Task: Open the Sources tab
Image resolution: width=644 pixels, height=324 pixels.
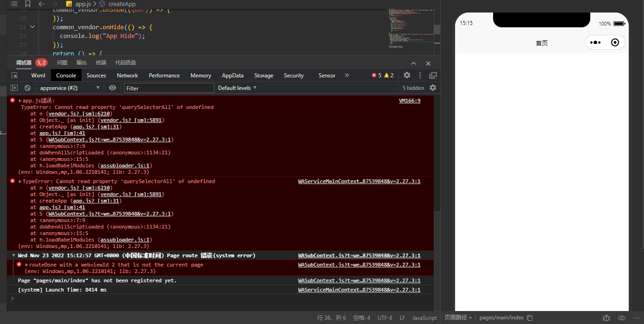Action: click(96, 75)
